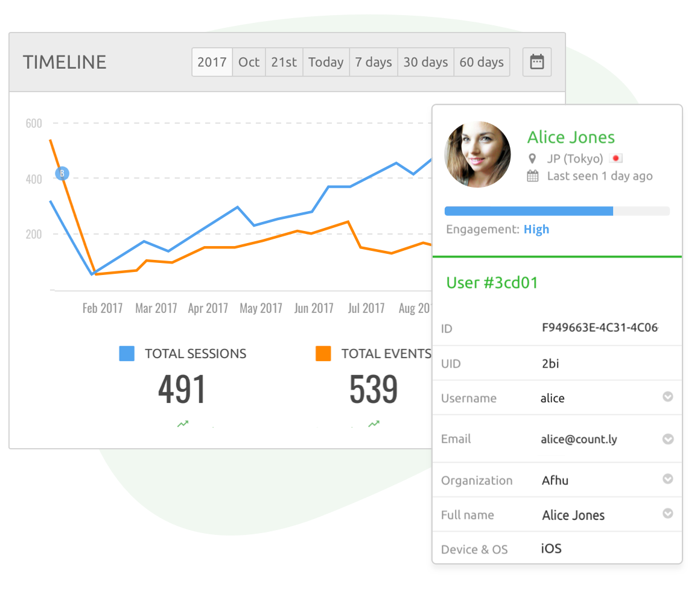Click the 600 y-axis label
The height and width of the screenshot is (591, 700).
pyautogui.click(x=34, y=124)
